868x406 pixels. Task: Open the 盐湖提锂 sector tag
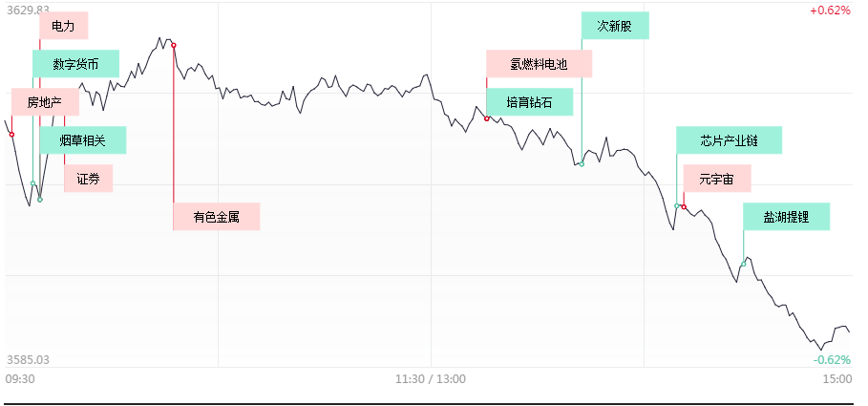(x=787, y=217)
